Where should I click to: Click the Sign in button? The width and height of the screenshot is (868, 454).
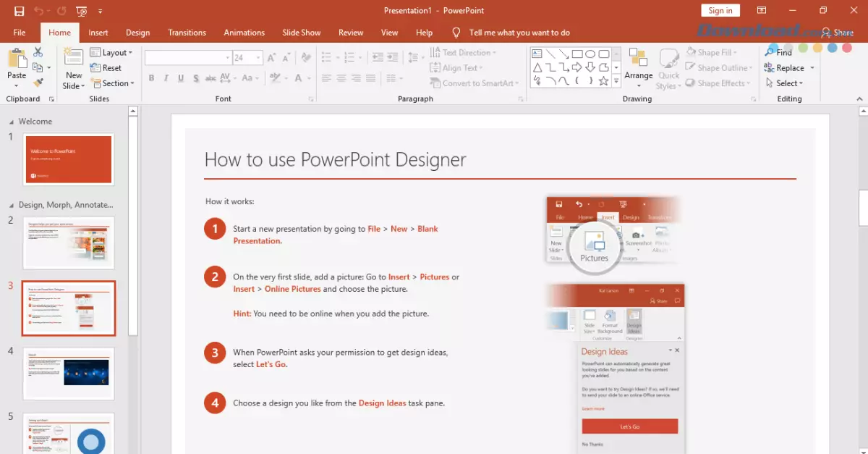720,10
